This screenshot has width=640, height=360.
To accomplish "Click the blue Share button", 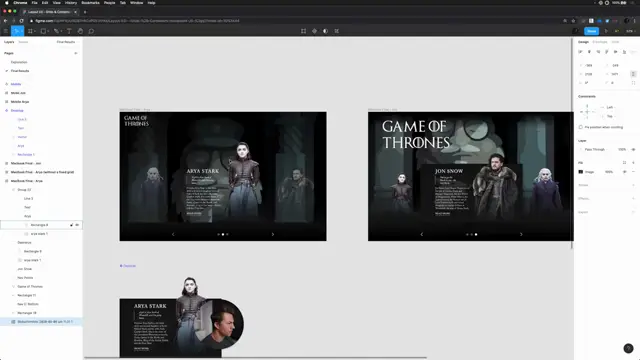I will coord(591,31).
